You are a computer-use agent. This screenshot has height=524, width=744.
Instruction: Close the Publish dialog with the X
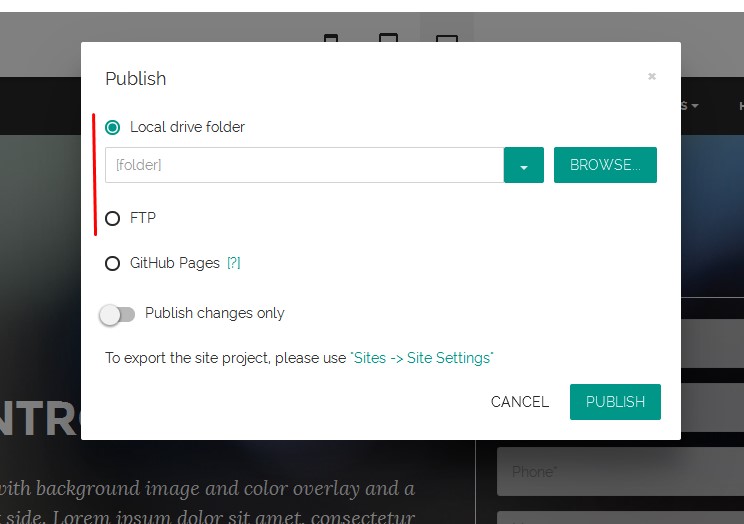click(x=652, y=76)
